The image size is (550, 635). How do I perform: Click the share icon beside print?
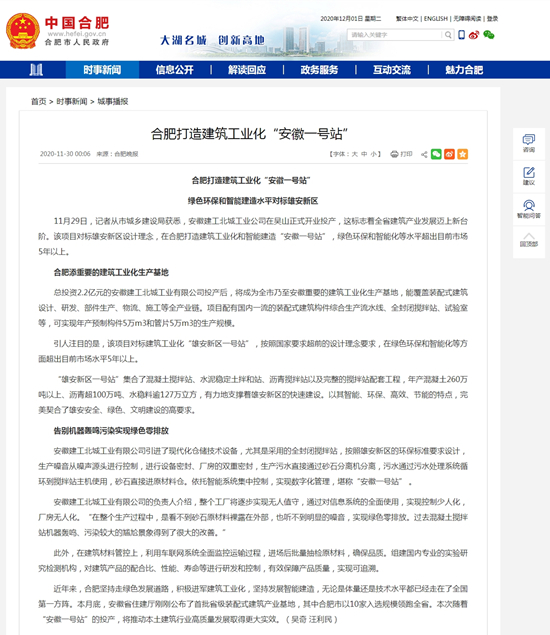click(424, 154)
